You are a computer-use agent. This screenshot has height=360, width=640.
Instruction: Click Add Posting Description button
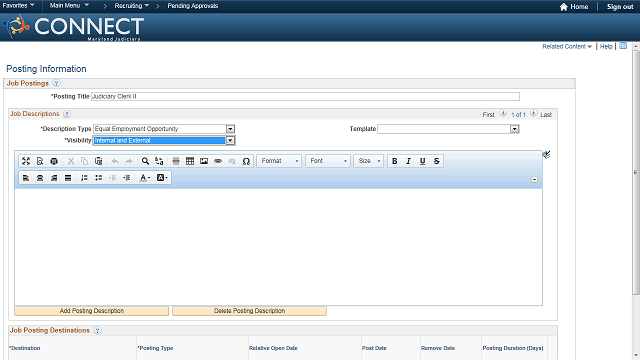[x=91, y=311]
